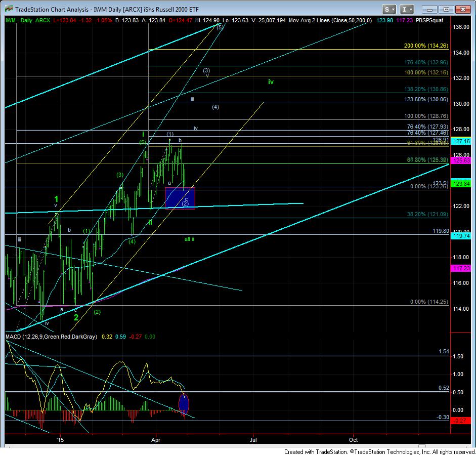Minimize the chart analysis window
This screenshot has height=455, width=476.
429,10
